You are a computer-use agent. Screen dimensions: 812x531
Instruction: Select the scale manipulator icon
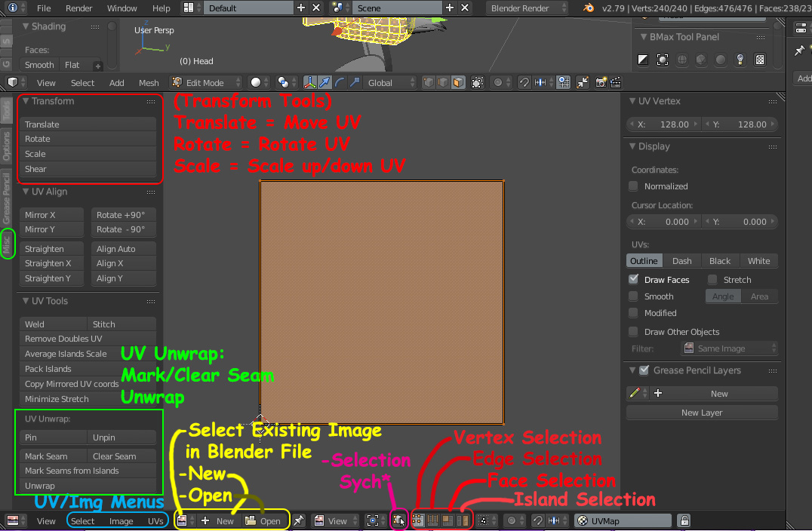(x=355, y=82)
